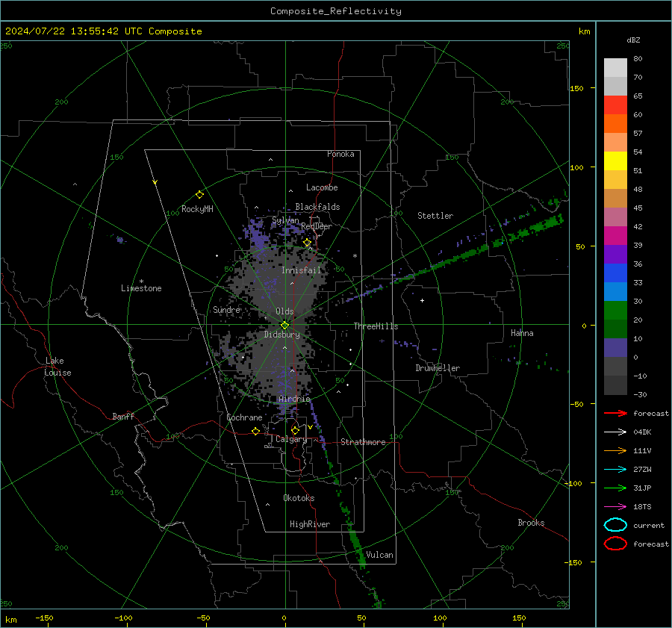Screen dimensions: 672x628
Task: Click the red forecast arrow in legend
Action: [x=615, y=413]
